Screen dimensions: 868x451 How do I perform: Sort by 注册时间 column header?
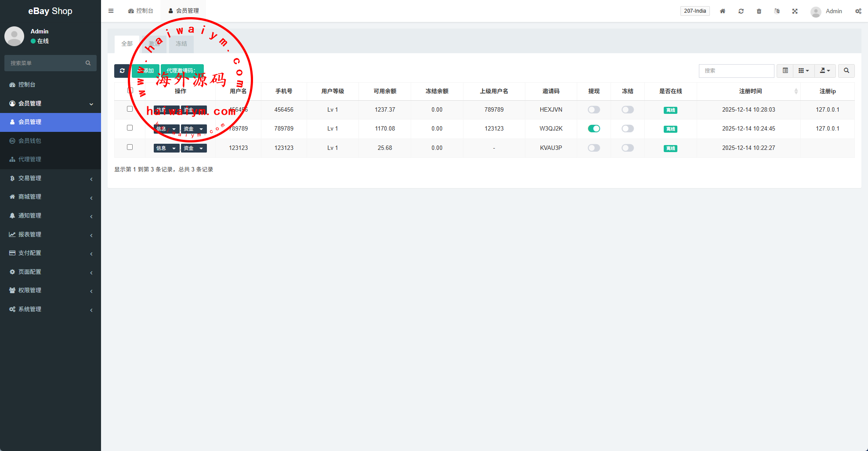[750, 91]
